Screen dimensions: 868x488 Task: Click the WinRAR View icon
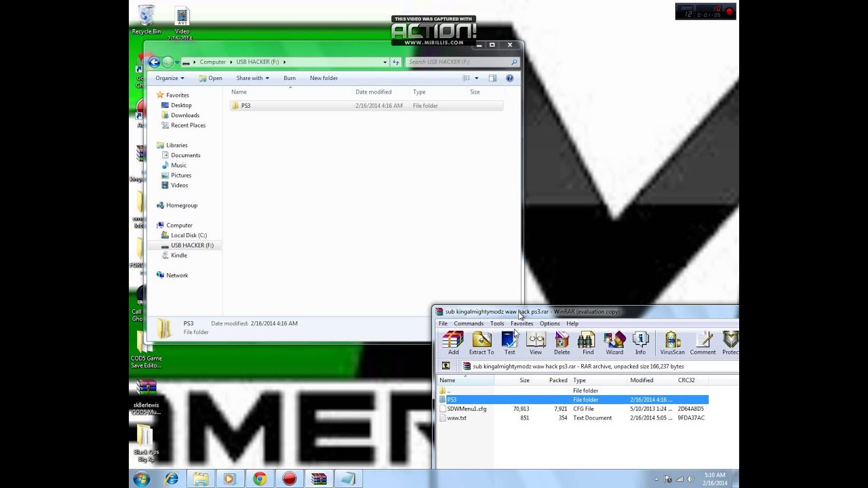[x=536, y=343]
